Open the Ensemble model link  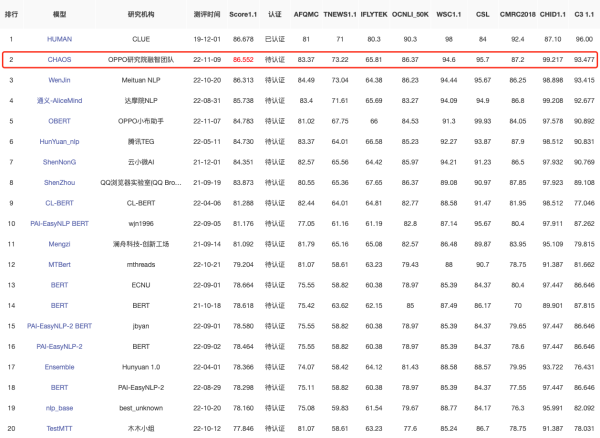click(59, 367)
